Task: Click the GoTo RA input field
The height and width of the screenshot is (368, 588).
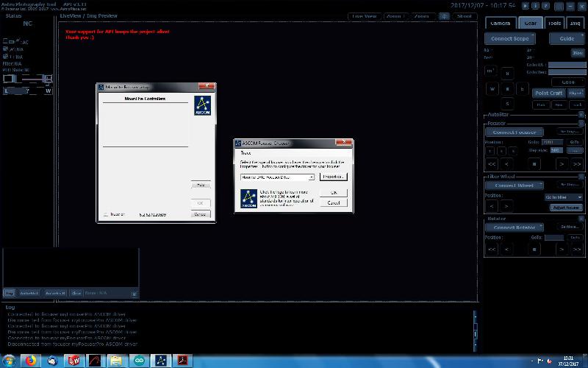Action: tap(567, 65)
